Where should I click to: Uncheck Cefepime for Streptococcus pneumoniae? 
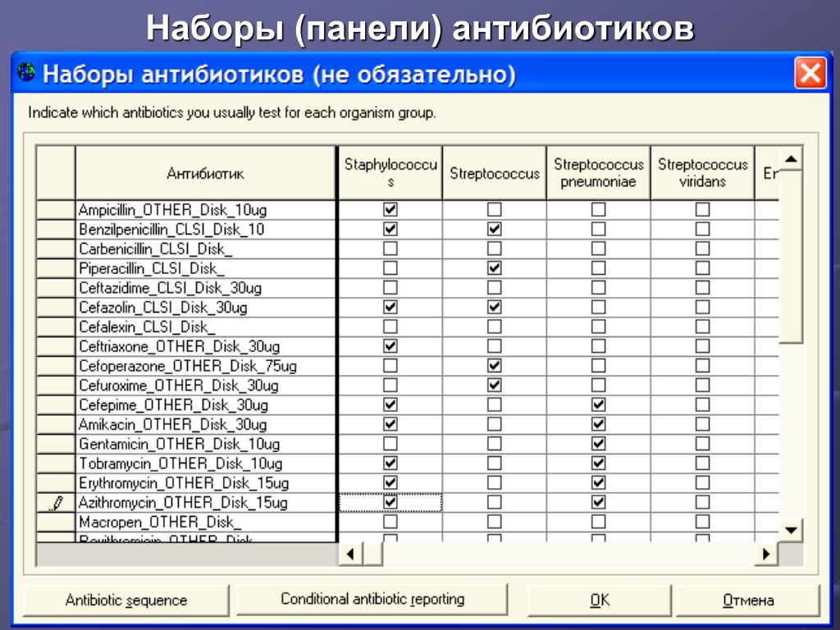(598, 405)
